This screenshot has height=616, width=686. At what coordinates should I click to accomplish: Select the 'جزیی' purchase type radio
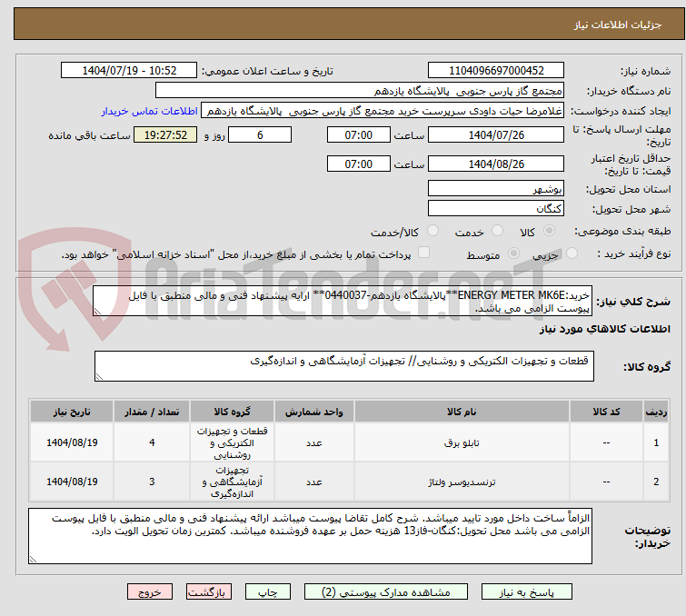coord(572,253)
